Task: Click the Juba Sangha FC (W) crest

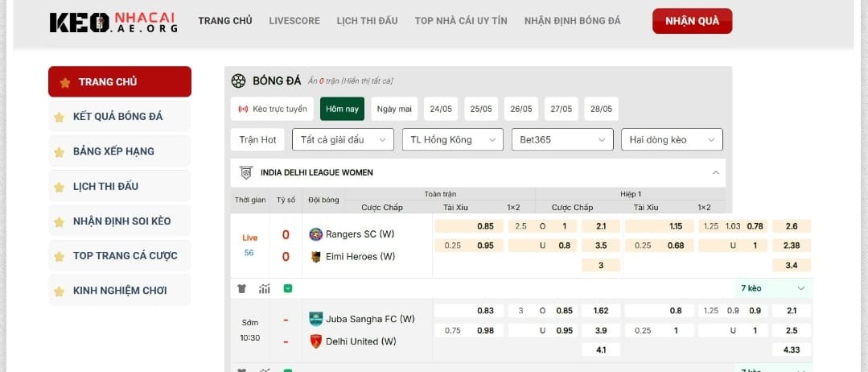Action: [x=315, y=319]
